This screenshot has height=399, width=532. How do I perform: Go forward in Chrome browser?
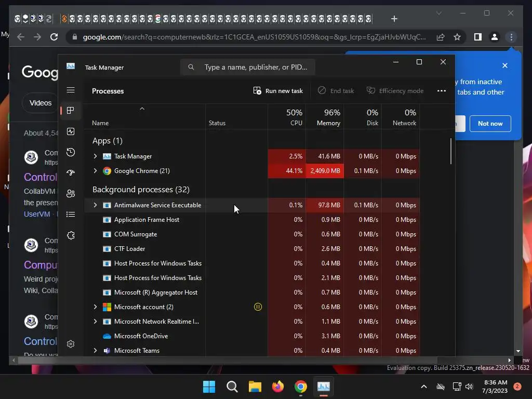tap(37, 37)
